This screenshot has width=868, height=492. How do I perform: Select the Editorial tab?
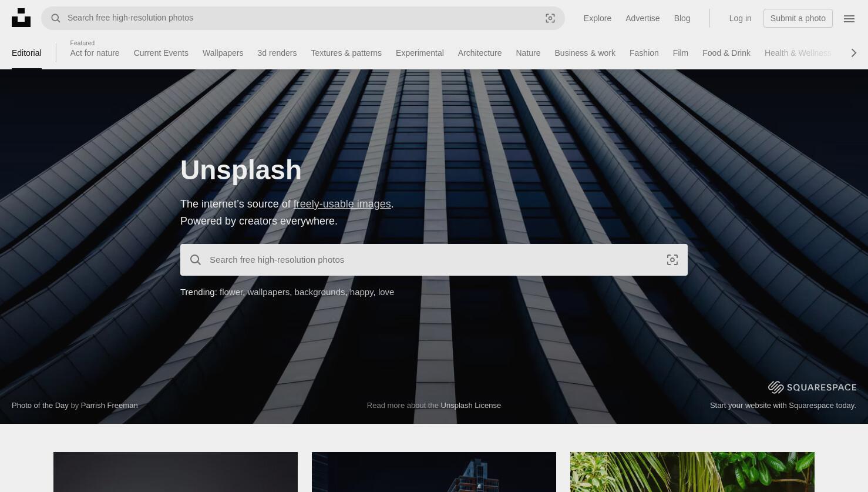26,53
